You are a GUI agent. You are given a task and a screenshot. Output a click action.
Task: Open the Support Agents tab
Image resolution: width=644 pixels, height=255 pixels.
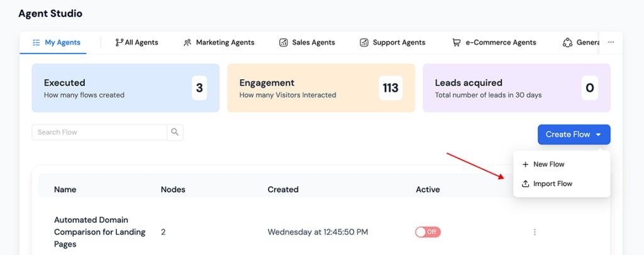point(399,43)
